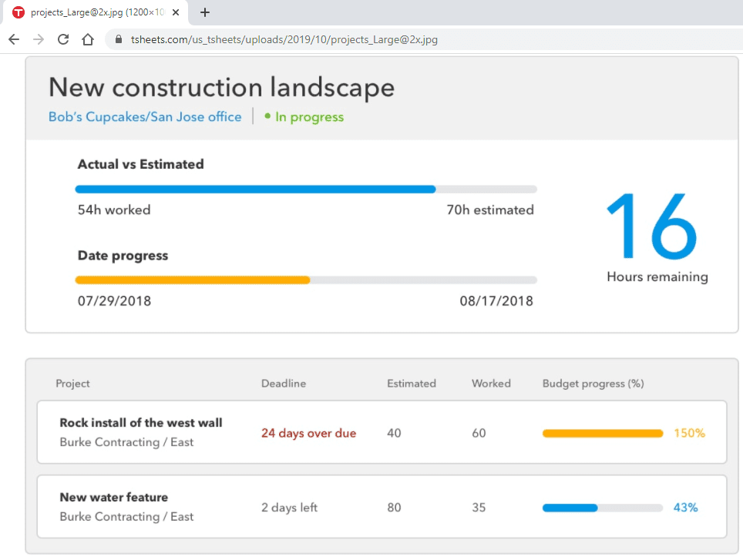Click the browser back arrow

14,39
